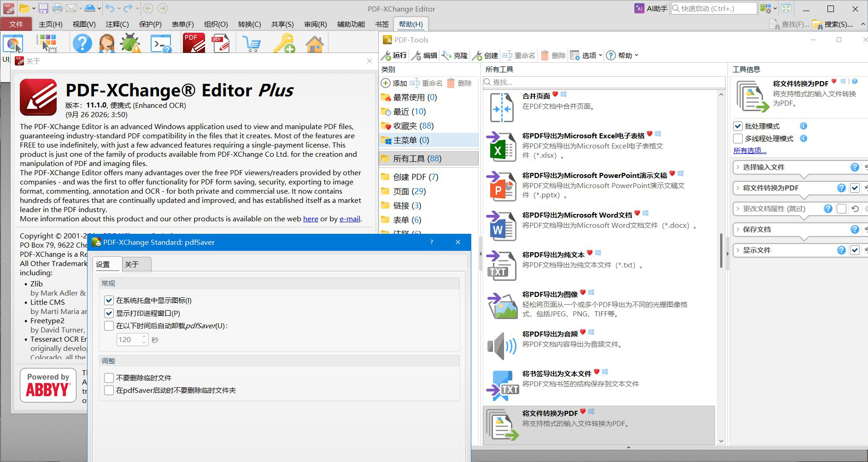The image size is (868, 462).
Task: Open the home page house icon
Action: click(x=314, y=44)
